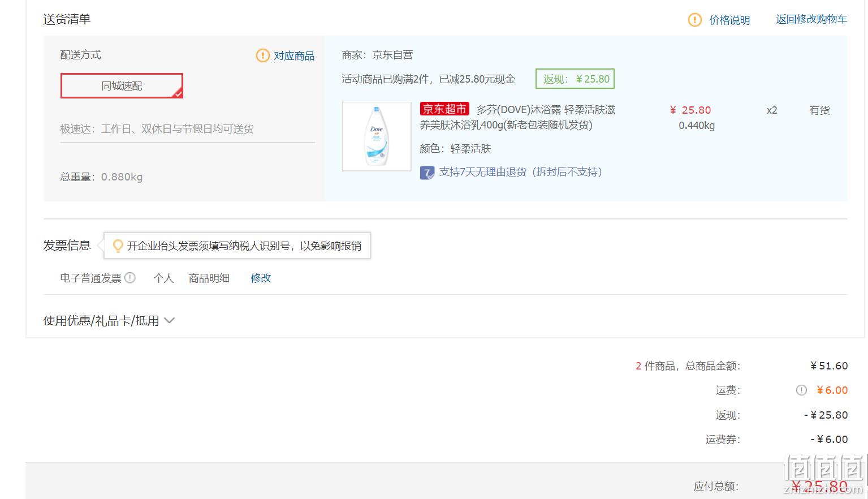Image resolution: width=868 pixels, height=499 pixels.
Task: Open the 对应商品 link
Action: (x=294, y=55)
